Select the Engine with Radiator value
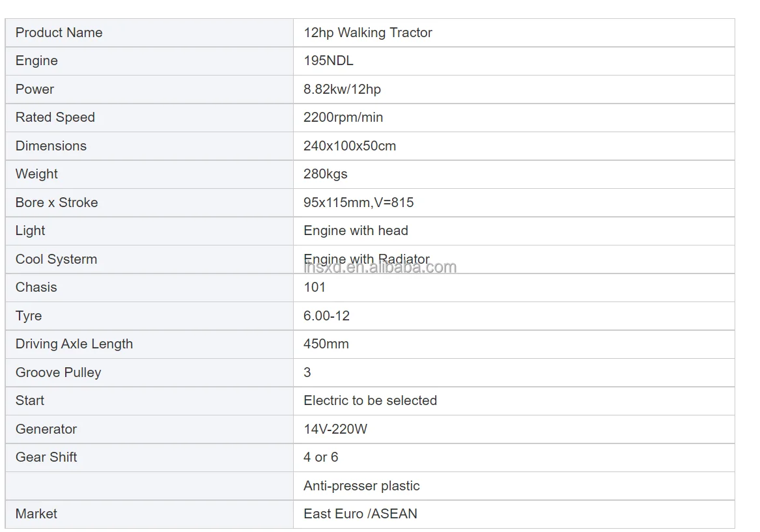Viewport: 760px width, 532px height. [367, 259]
